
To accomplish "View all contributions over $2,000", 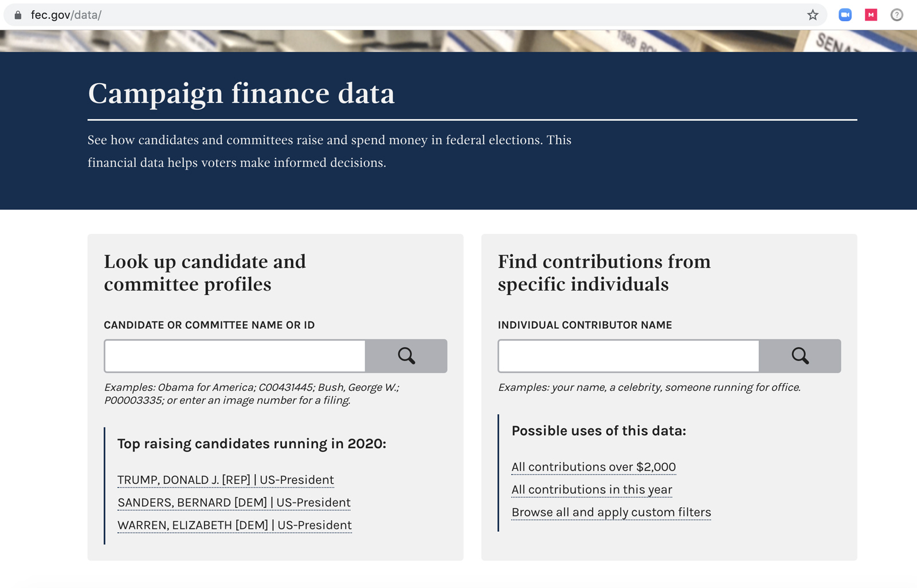I will pos(593,467).
